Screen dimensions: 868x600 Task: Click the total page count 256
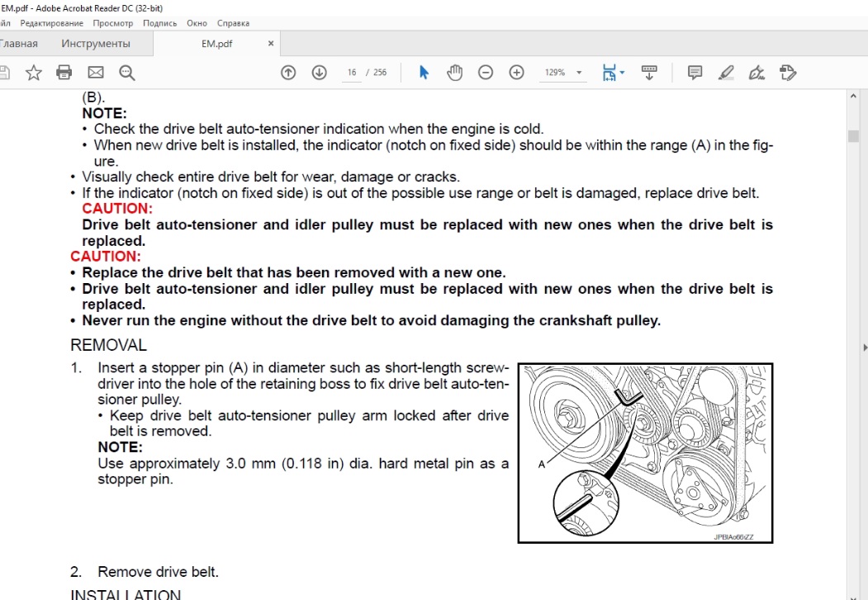[380, 73]
